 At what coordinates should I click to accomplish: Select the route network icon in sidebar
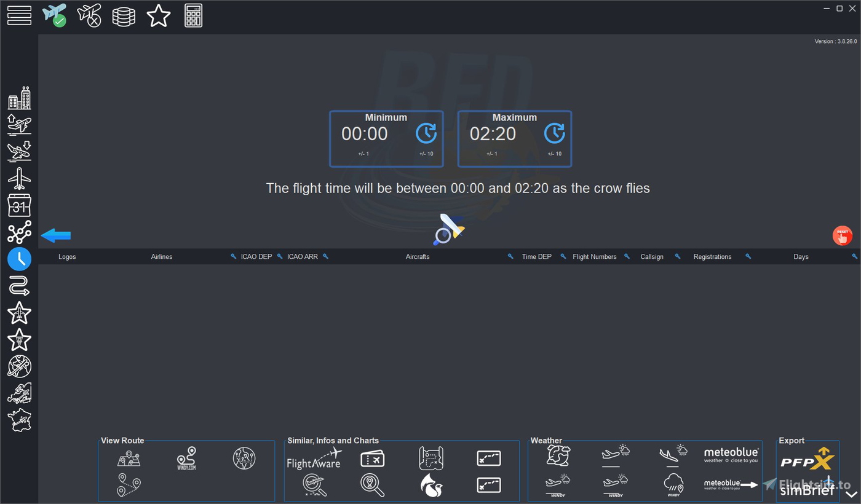pyautogui.click(x=19, y=232)
